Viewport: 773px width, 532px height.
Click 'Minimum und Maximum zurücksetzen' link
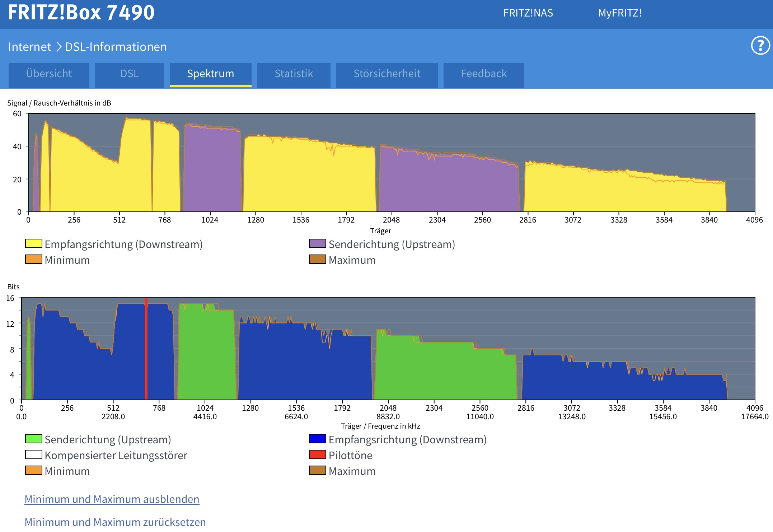pyautogui.click(x=115, y=522)
